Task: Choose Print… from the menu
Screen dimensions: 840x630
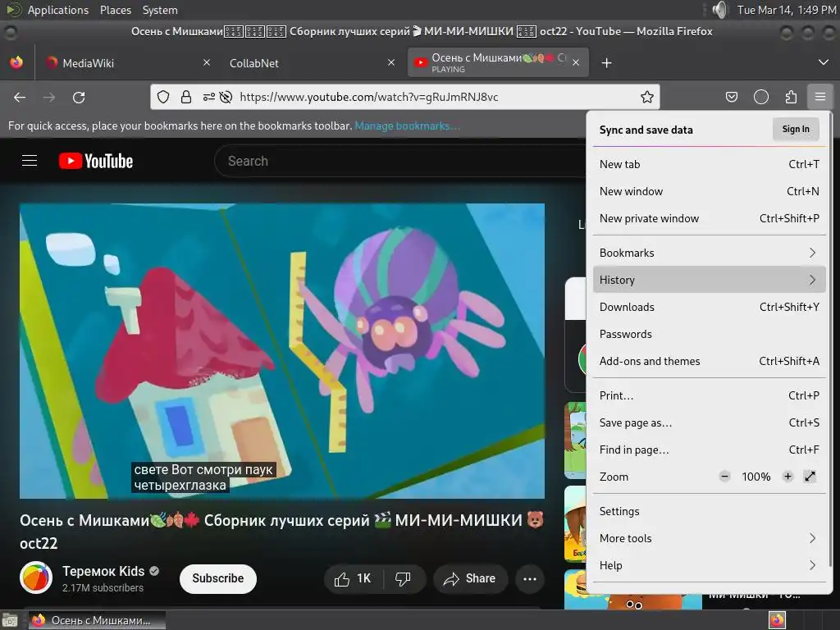Action: (709, 396)
